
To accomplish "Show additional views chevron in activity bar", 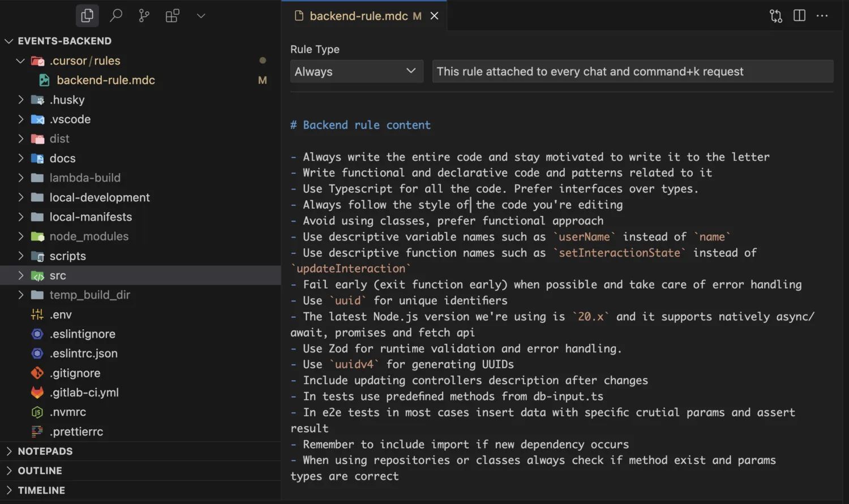I will pyautogui.click(x=201, y=16).
